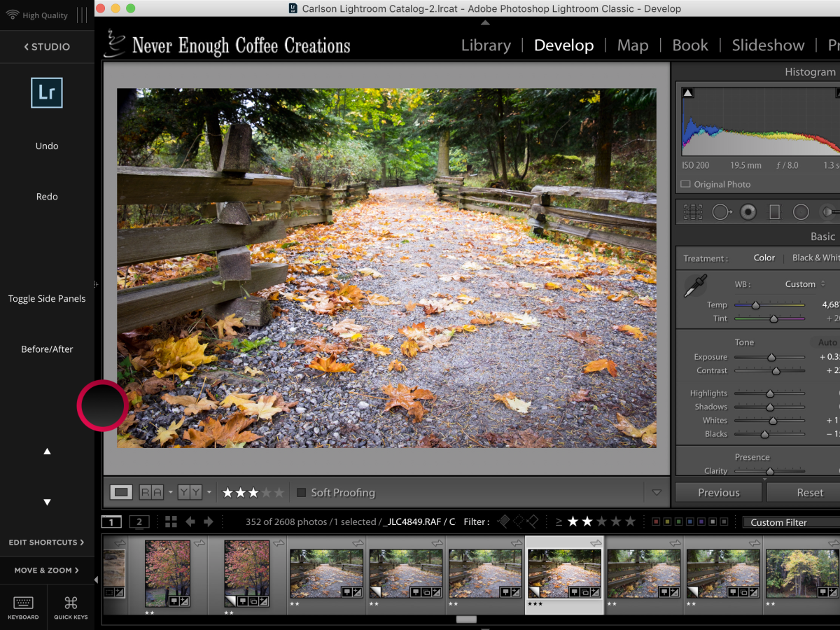Toggle shadow clipping indicator in histogram

pos(687,93)
